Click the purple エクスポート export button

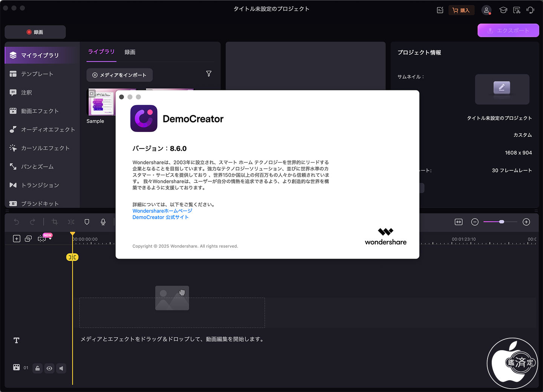[x=508, y=31]
